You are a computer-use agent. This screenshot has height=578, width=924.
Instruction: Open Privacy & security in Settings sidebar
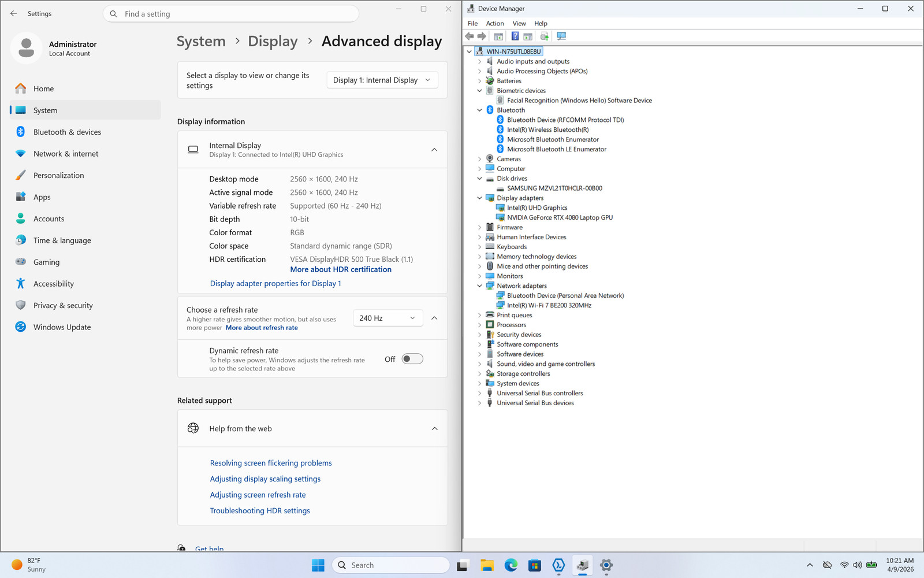[x=85, y=305]
